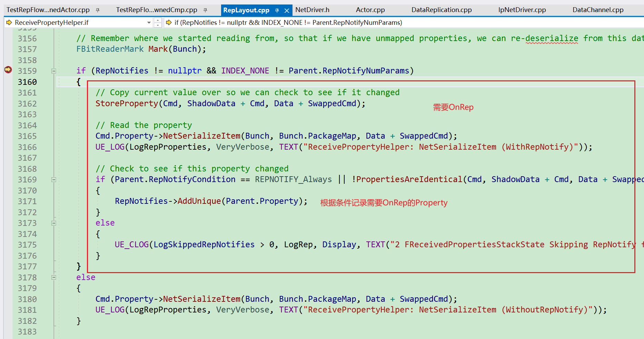
Task: Click LogSkippedRepNotifies on line 3175
Action: pos(204,245)
